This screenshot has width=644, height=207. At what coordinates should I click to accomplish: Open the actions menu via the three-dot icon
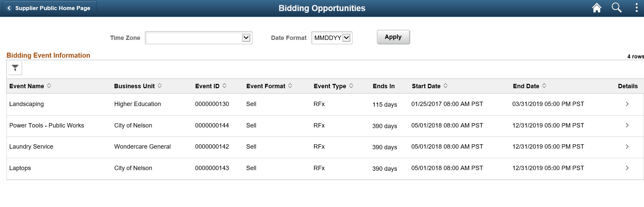coord(636,8)
